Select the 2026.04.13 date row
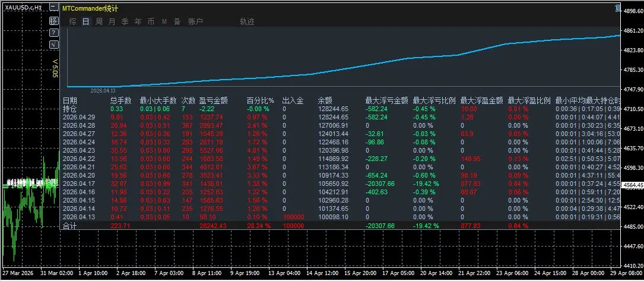 coord(79,217)
